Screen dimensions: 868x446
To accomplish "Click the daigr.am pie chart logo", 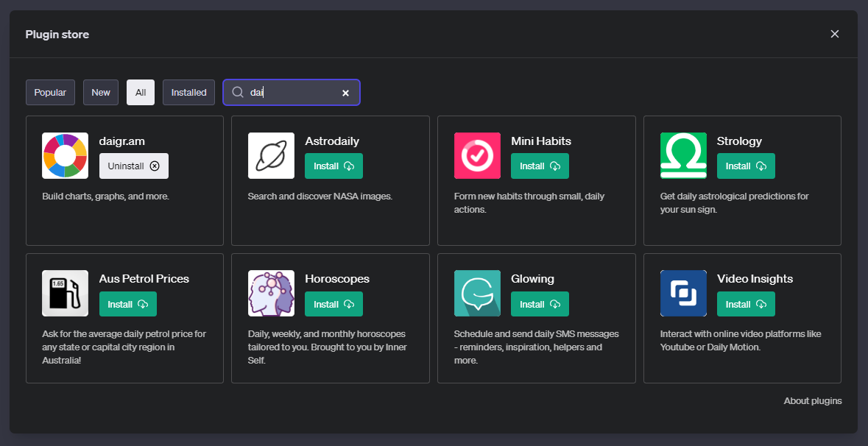I will click(65, 155).
